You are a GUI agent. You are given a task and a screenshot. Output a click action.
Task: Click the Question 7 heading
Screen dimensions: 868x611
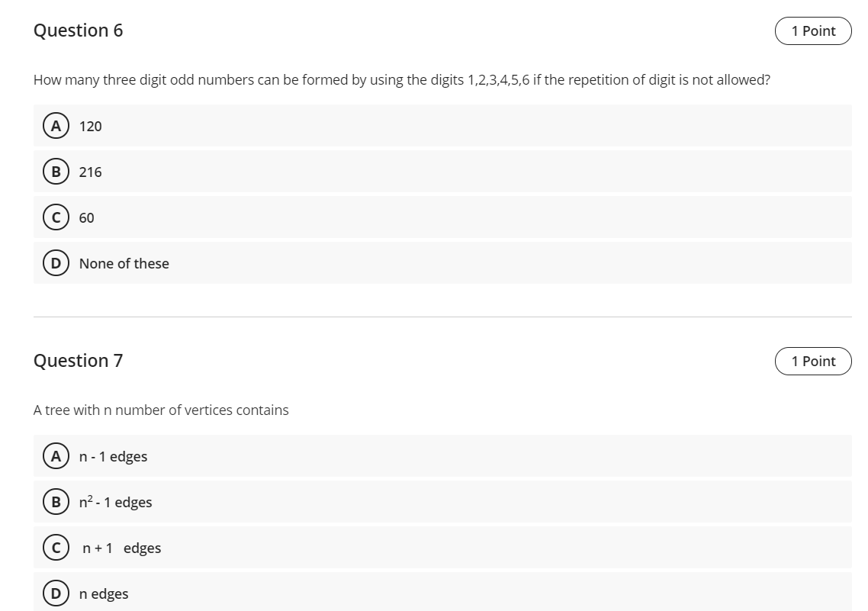(x=79, y=361)
